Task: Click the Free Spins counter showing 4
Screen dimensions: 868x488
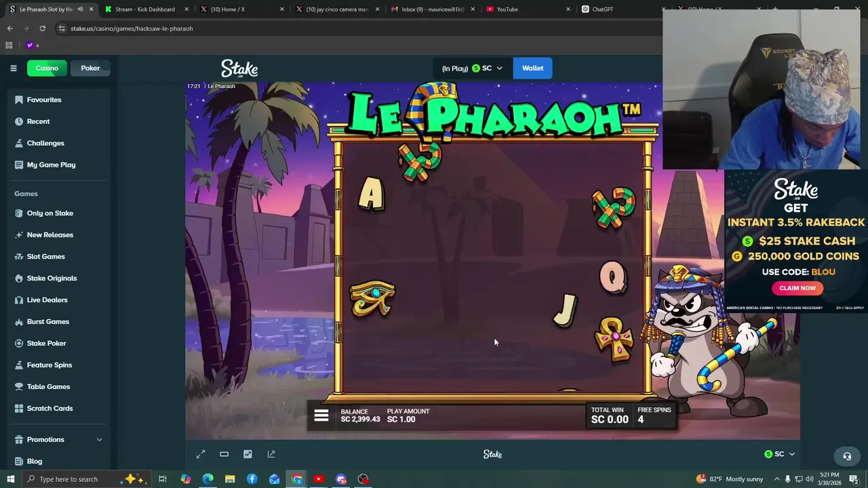Action: [654, 415]
